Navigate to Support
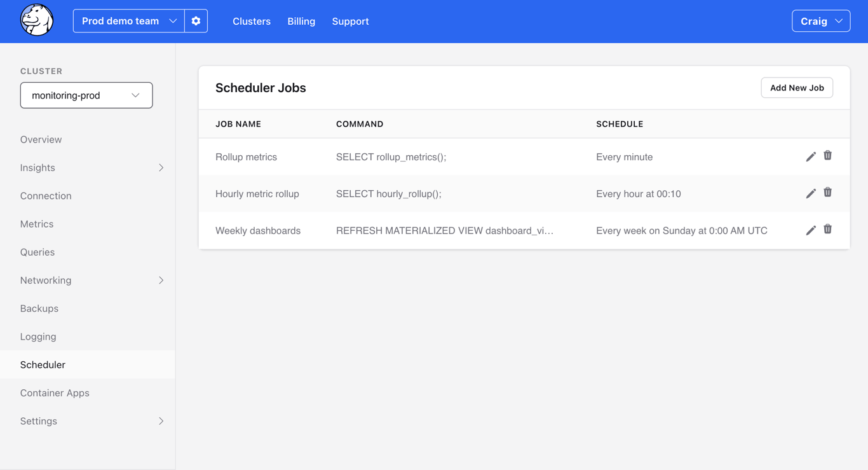Viewport: 868px width, 470px height. click(x=350, y=21)
